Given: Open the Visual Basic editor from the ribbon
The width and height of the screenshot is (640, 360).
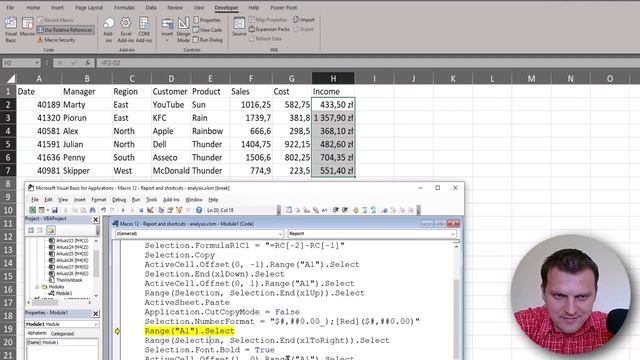Looking at the screenshot, I should coord(11,29).
